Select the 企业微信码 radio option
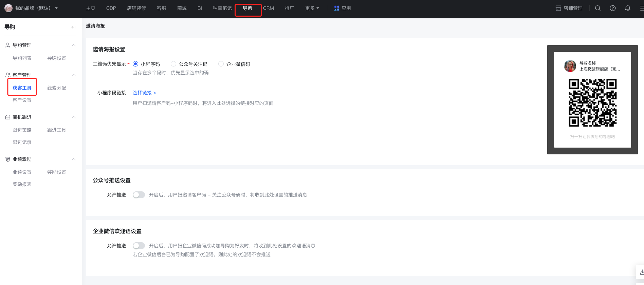The width and height of the screenshot is (644, 285). click(x=221, y=64)
